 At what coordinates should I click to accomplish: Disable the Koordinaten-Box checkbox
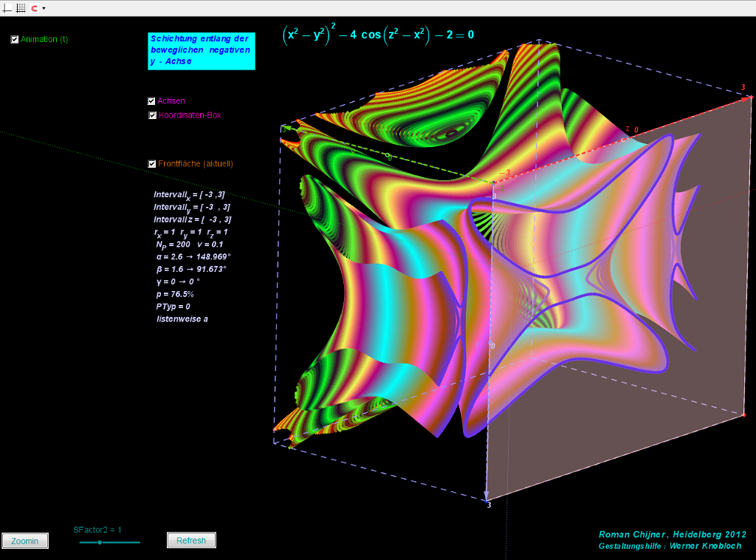152,115
